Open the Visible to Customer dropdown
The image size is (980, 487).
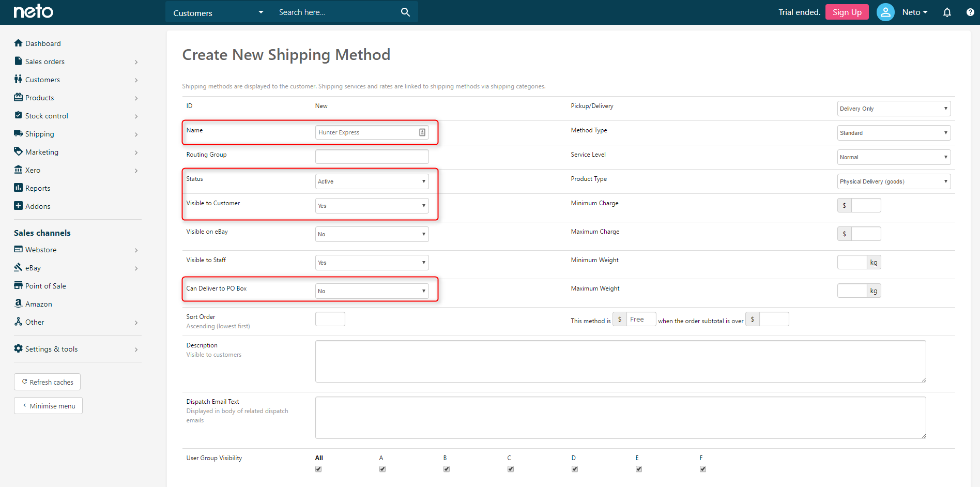pos(372,206)
